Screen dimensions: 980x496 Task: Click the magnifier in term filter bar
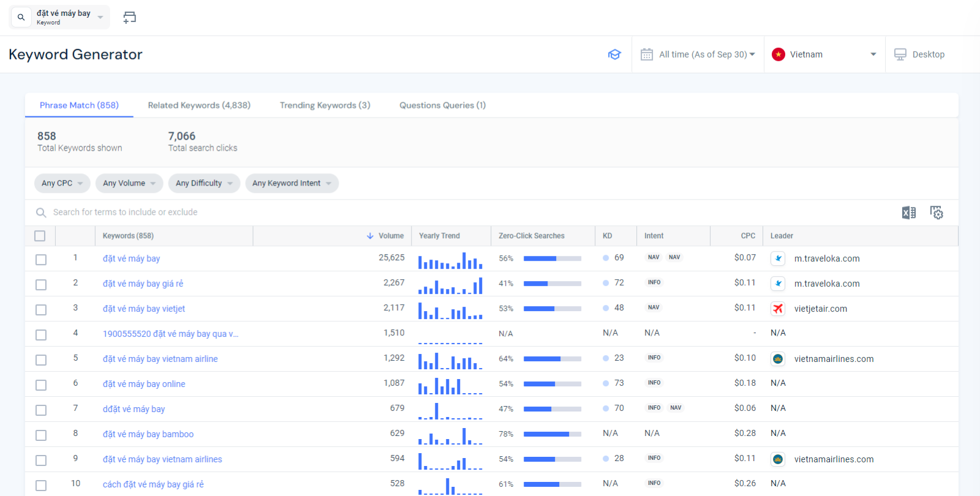(x=41, y=212)
